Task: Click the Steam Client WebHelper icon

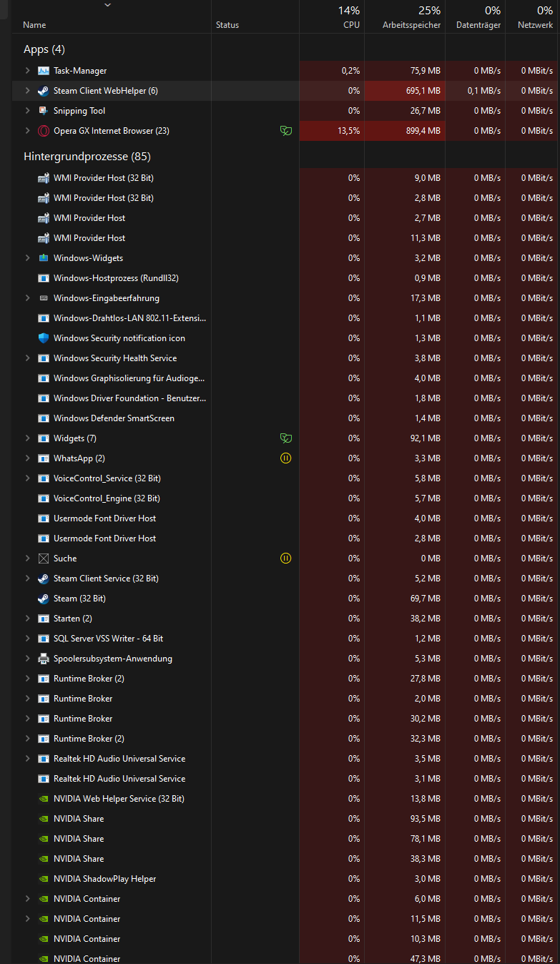Action: 43,91
